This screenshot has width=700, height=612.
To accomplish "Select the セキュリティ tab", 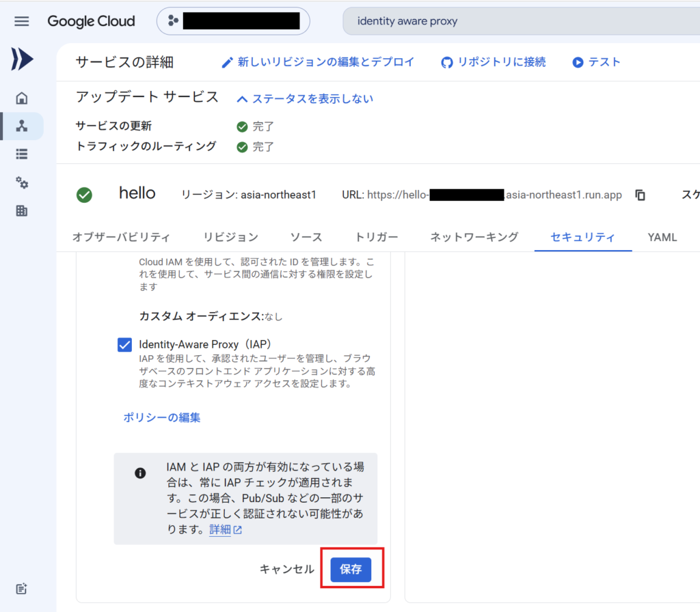I will 582,237.
